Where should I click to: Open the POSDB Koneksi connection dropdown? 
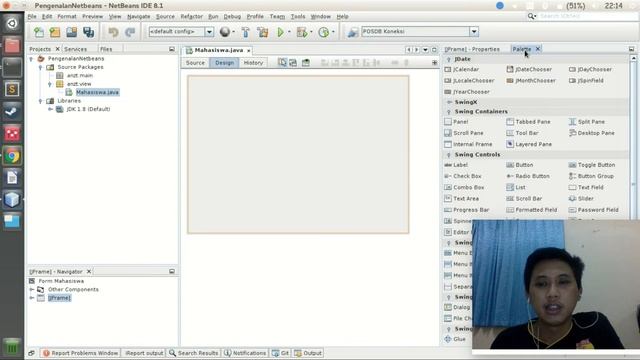[x=473, y=31]
